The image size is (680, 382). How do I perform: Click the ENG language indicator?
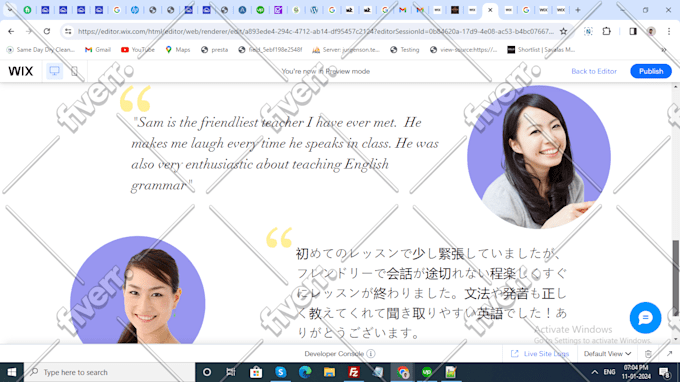click(609, 372)
